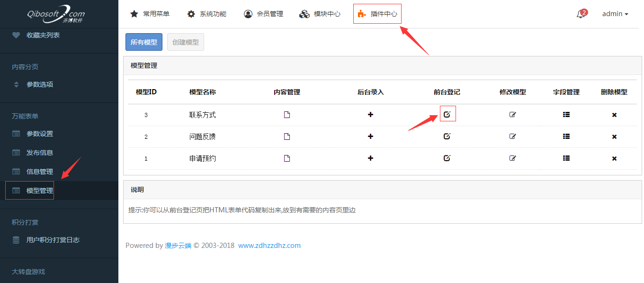
Task: Edit the 申请预约 model via pencil icon
Action: [512, 158]
